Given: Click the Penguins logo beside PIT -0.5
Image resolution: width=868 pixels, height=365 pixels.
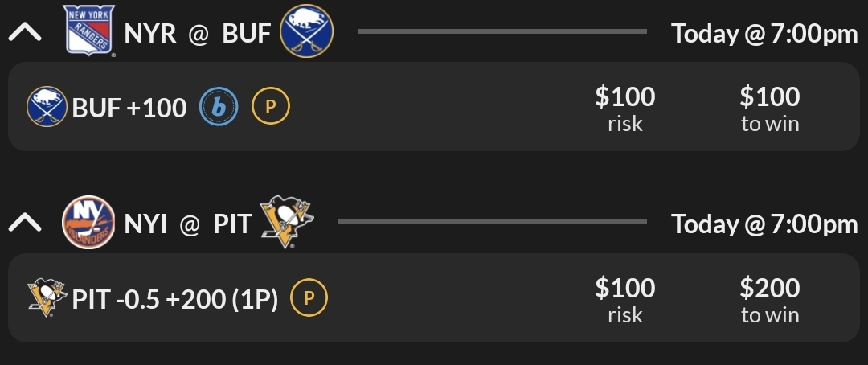Looking at the screenshot, I should point(47,297).
